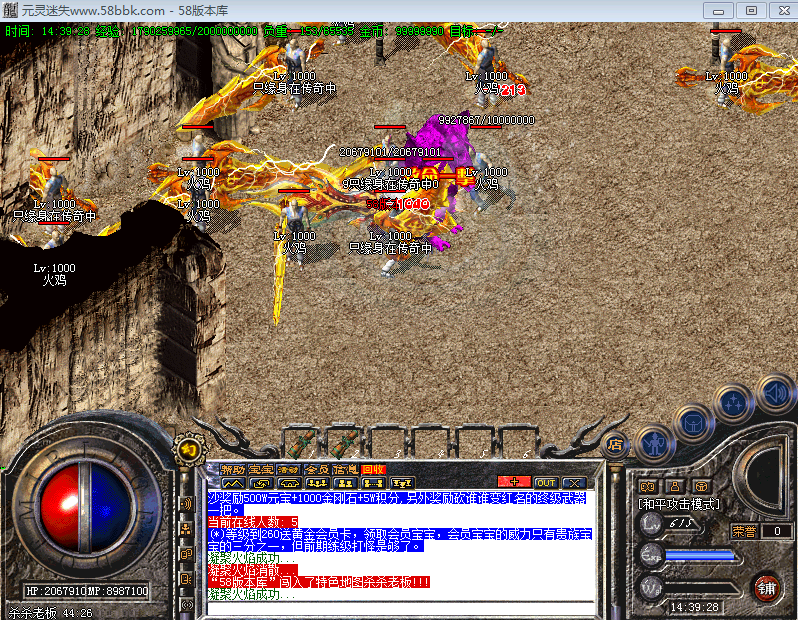Open the character equipment round button
The height and width of the screenshot is (620, 798).
655,444
